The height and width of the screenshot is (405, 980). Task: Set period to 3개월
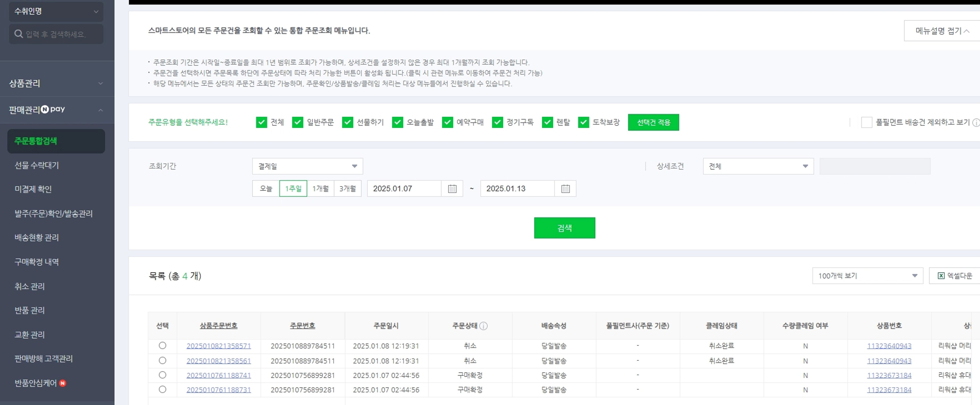click(347, 188)
